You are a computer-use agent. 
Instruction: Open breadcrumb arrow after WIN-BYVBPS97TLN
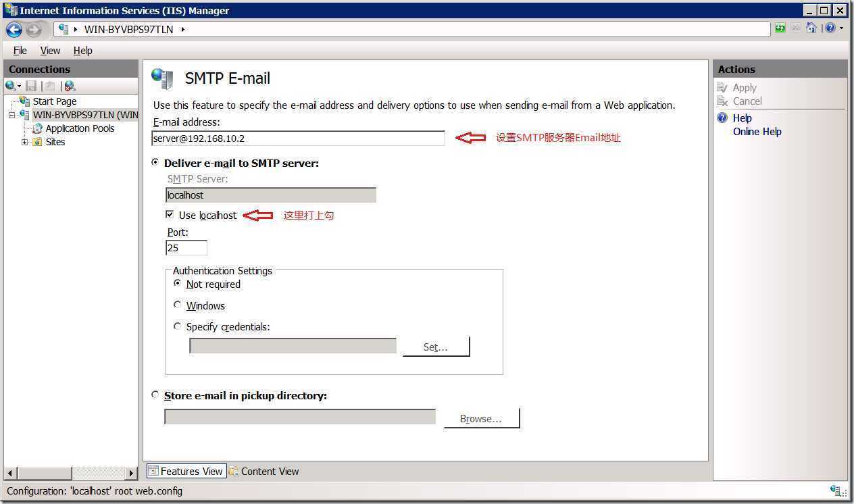[182, 29]
